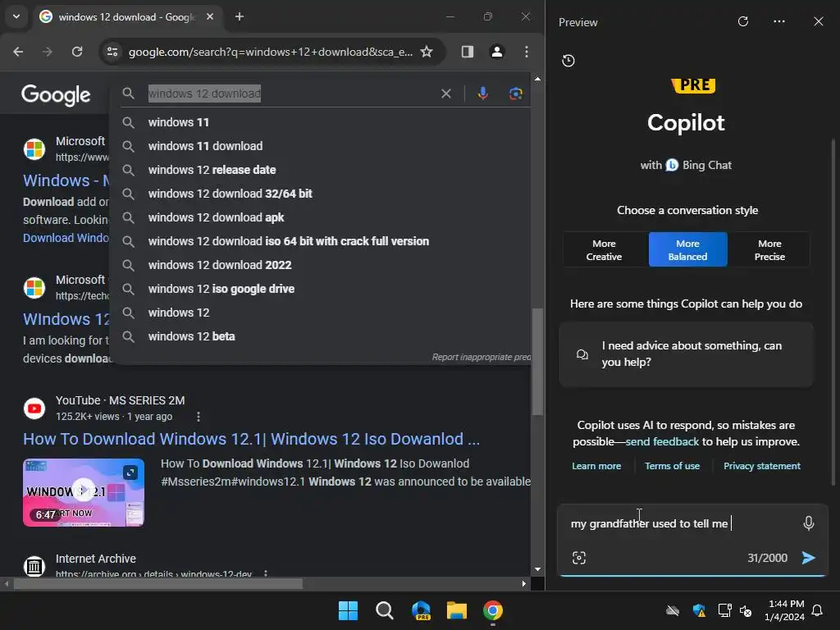Click scroll down arrow of page

537,569
